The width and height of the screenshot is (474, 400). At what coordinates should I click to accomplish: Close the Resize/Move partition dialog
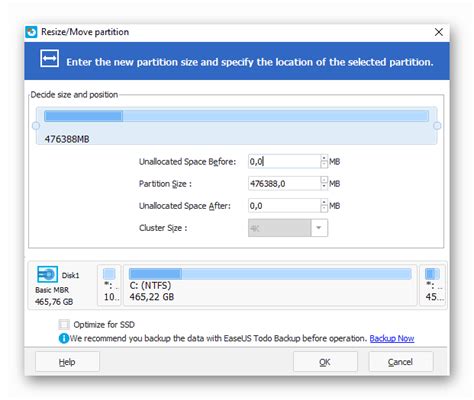[x=439, y=32]
